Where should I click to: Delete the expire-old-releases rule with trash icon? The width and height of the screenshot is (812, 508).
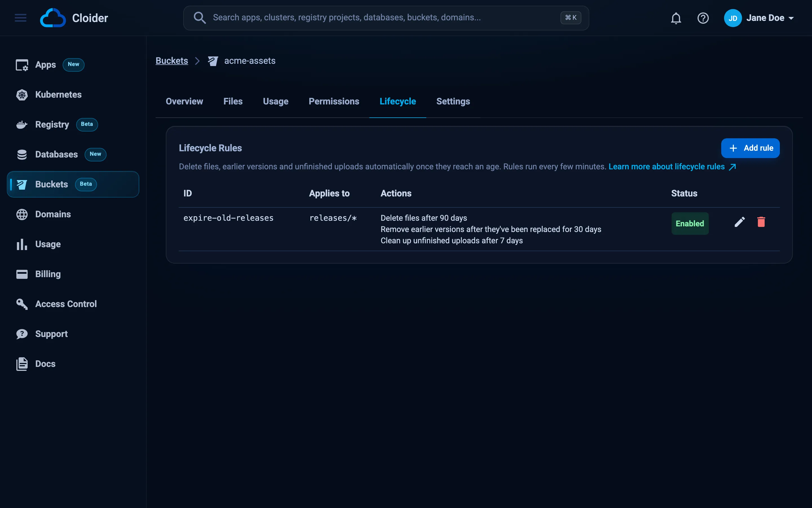pos(761,222)
